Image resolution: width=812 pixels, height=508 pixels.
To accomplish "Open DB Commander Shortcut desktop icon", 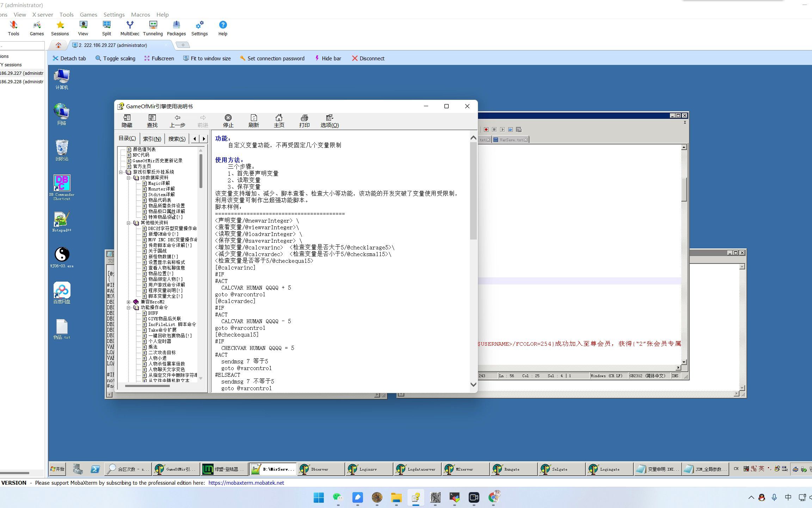I will (62, 187).
